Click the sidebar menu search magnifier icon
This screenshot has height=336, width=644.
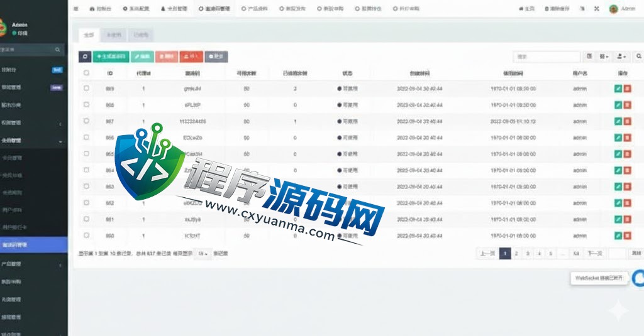point(57,50)
